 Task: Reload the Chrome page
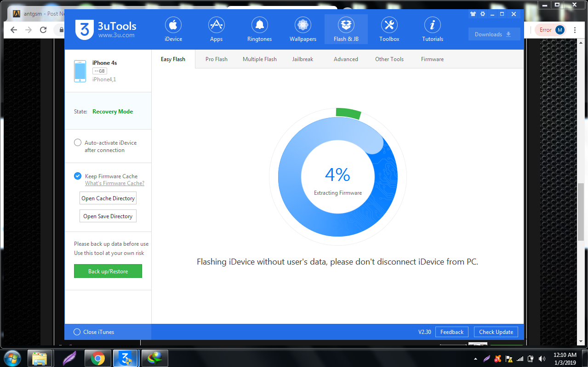pos(43,30)
